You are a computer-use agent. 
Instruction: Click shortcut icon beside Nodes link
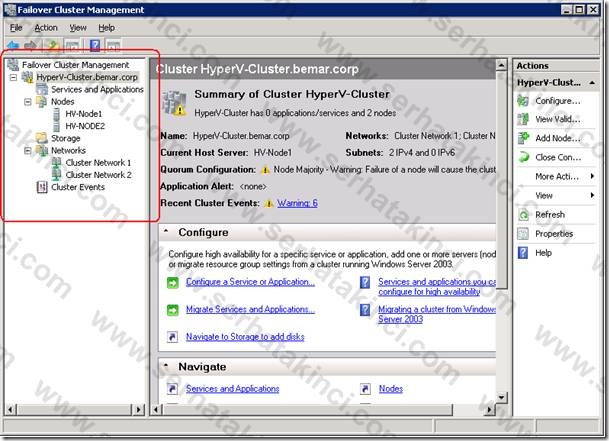click(x=365, y=389)
